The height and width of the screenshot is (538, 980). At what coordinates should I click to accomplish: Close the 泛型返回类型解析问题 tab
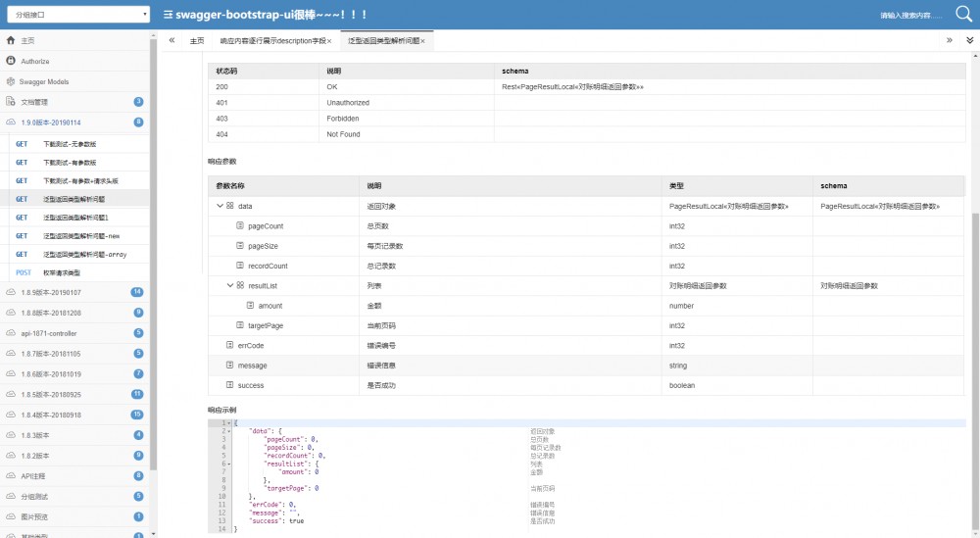[423, 41]
